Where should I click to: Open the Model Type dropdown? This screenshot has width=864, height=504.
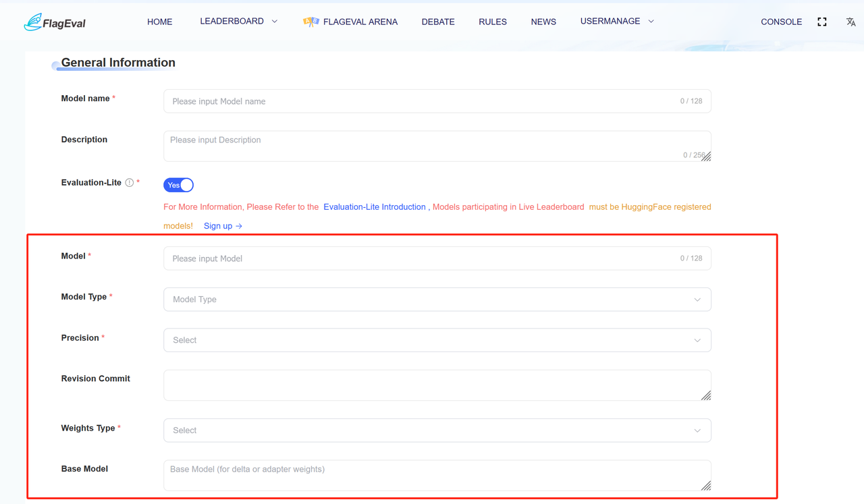coord(437,300)
